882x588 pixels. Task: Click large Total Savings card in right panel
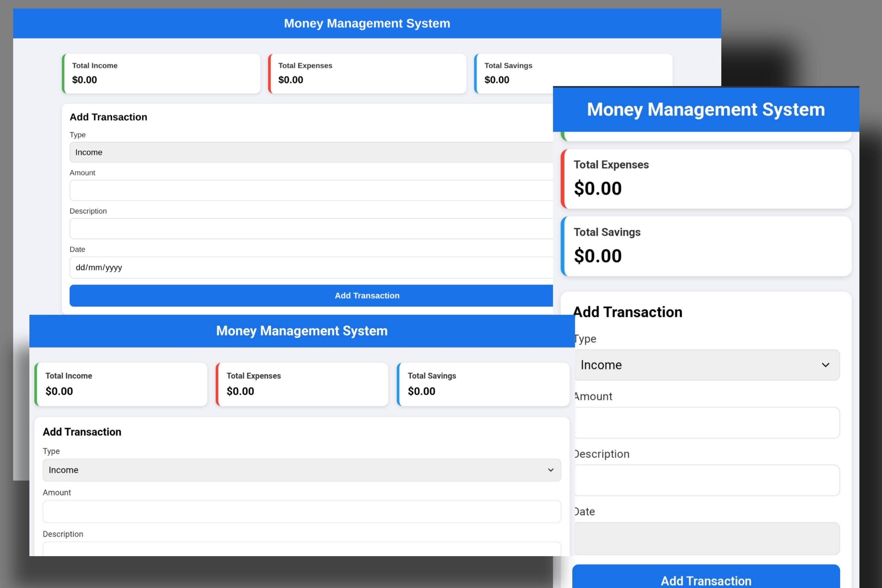click(x=706, y=246)
